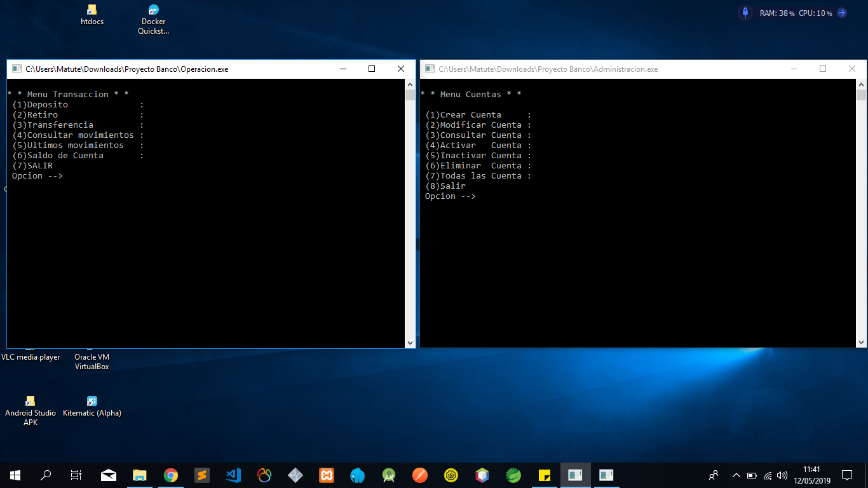868x488 pixels.
Task: Open Postman from the taskbar
Action: click(x=420, y=475)
